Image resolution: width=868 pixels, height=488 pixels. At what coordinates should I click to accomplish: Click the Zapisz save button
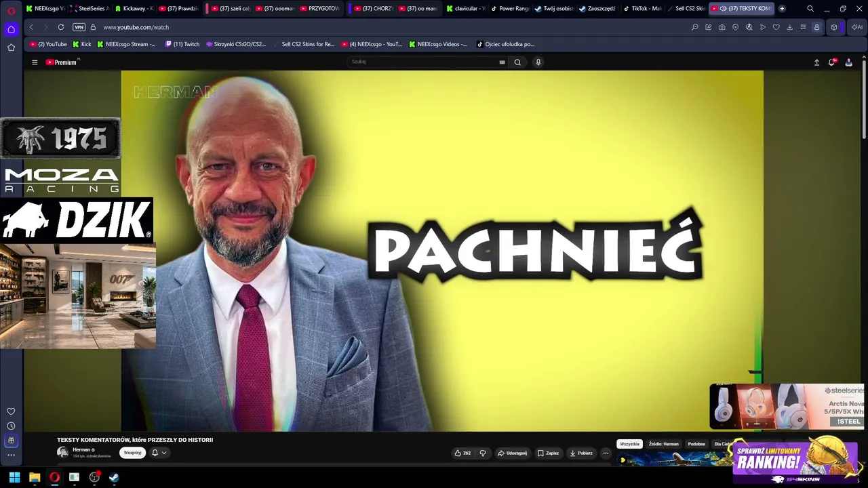click(548, 453)
